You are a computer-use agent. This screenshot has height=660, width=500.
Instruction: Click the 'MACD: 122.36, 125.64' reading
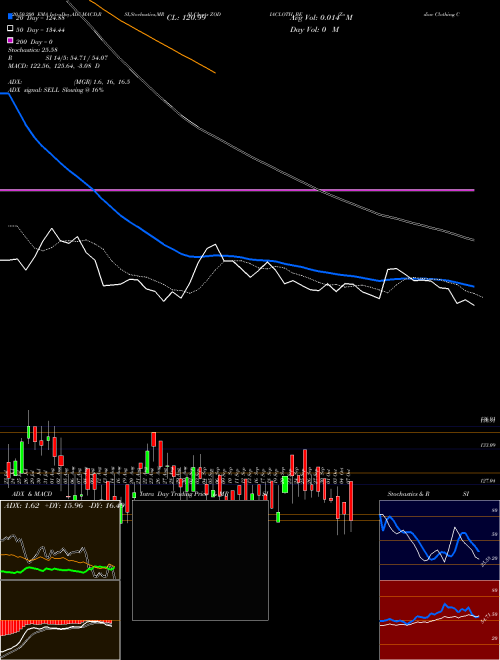(x=54, y=66)
